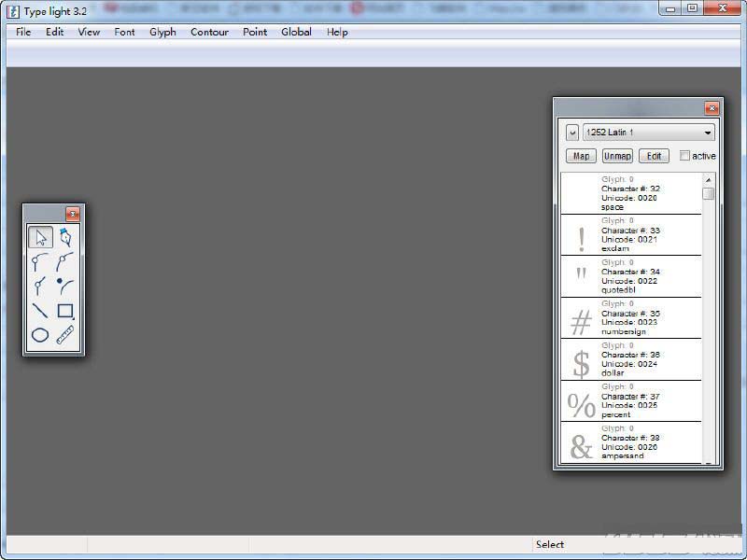The image size is (747, 560).
Task: Select the Rectangle tool
Action: [65, 311]
